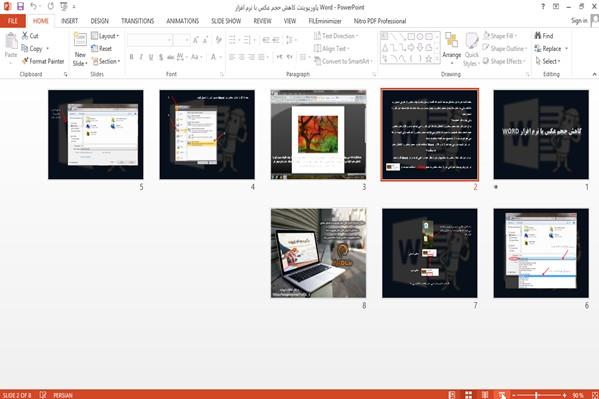This screenshot has width=599, height=399.
Task: Click the Redo icon in title bar
Action: (x=50, y=6)
